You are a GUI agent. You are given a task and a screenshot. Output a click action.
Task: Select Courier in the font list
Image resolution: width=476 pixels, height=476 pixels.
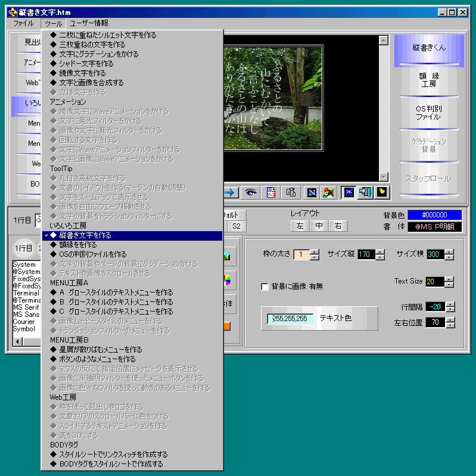[25, 322]
